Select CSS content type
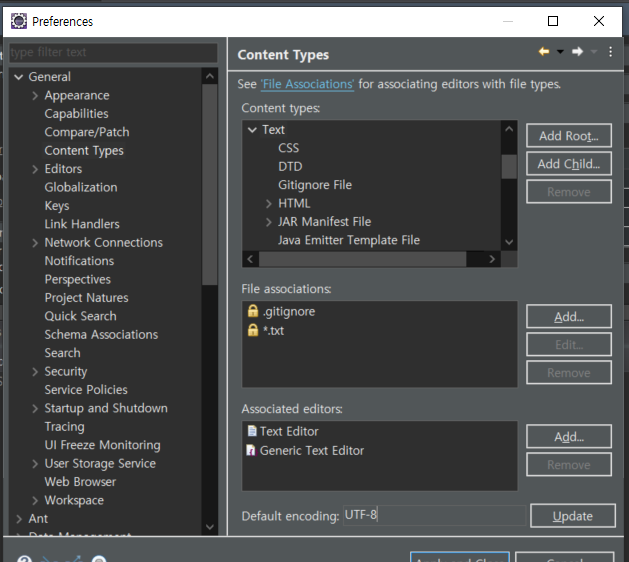The height and width of the screenshot is (562, 629). tap(288, 148)
